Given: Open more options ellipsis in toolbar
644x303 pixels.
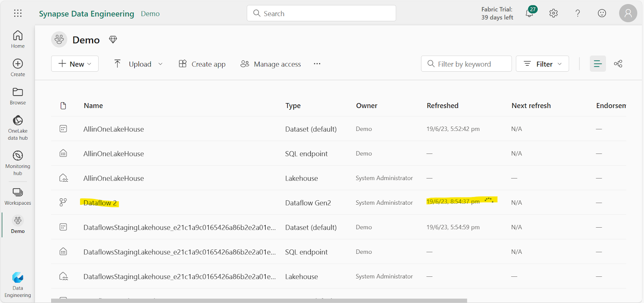Looking at the screenshot, I should (x=317, y=64).
